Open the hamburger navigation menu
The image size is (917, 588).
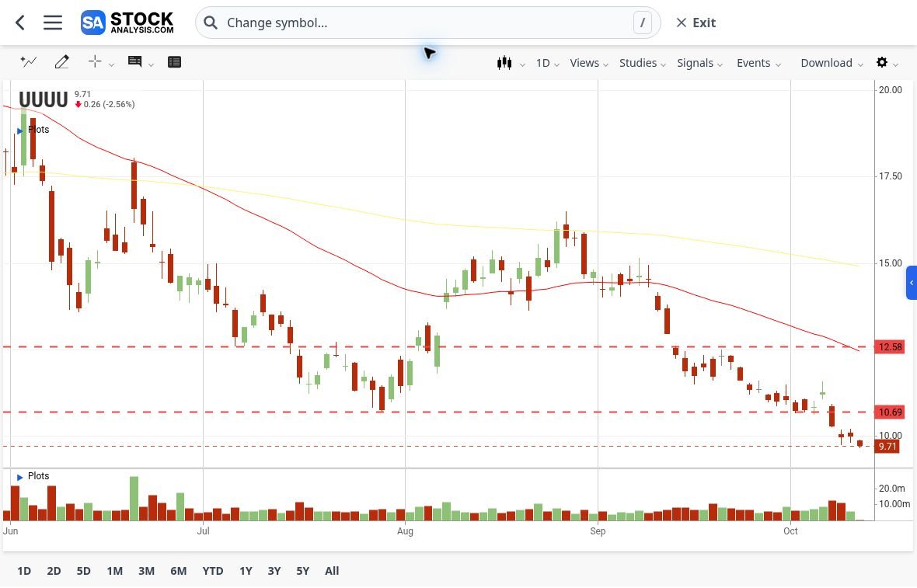point(53,23)
